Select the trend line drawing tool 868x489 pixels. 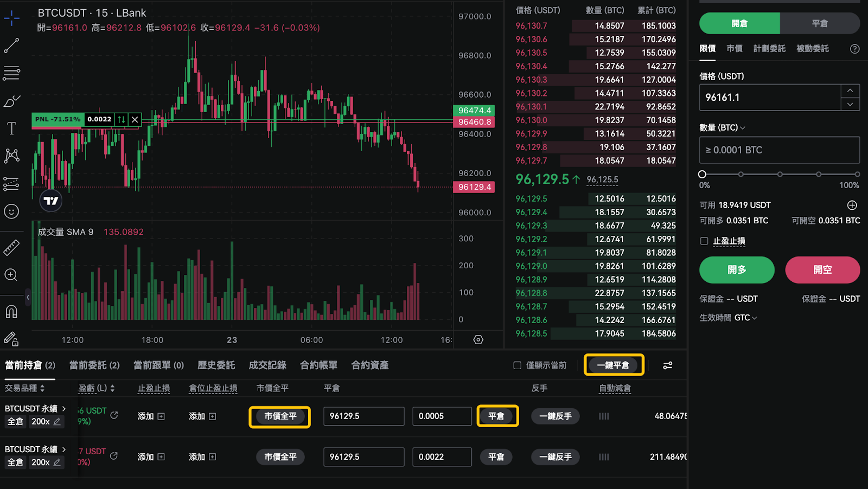(x=11, y=46)
